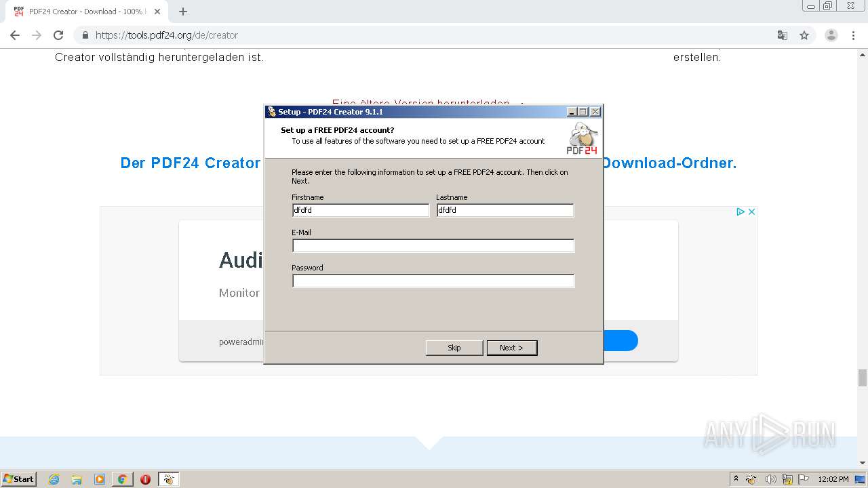Open the Windows Start menu

pyautogui.click(x=19, y=479)
